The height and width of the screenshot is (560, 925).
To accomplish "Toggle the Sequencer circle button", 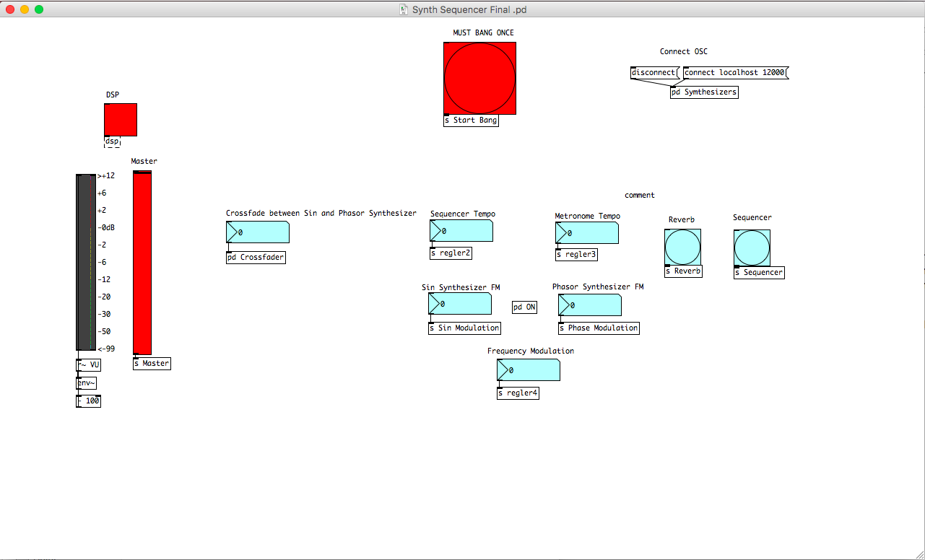I will (x=752, y=248).
